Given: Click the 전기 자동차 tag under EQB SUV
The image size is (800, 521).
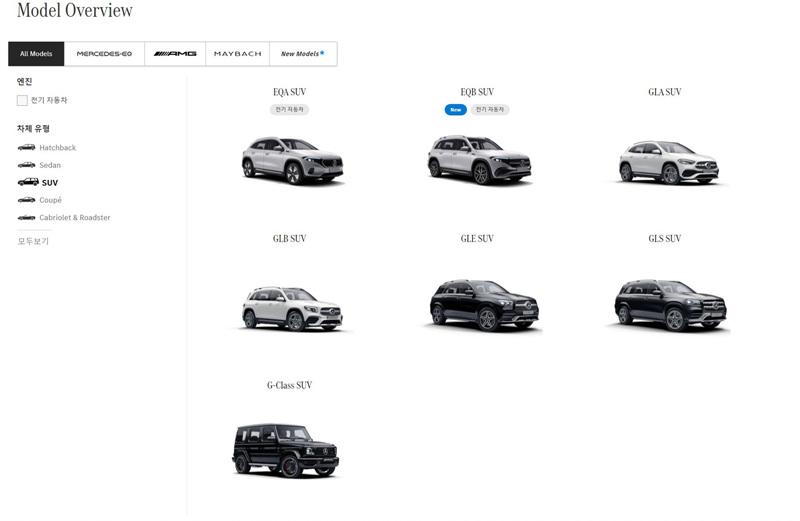Looking at the screenshot, I should [x=490, y=109].
